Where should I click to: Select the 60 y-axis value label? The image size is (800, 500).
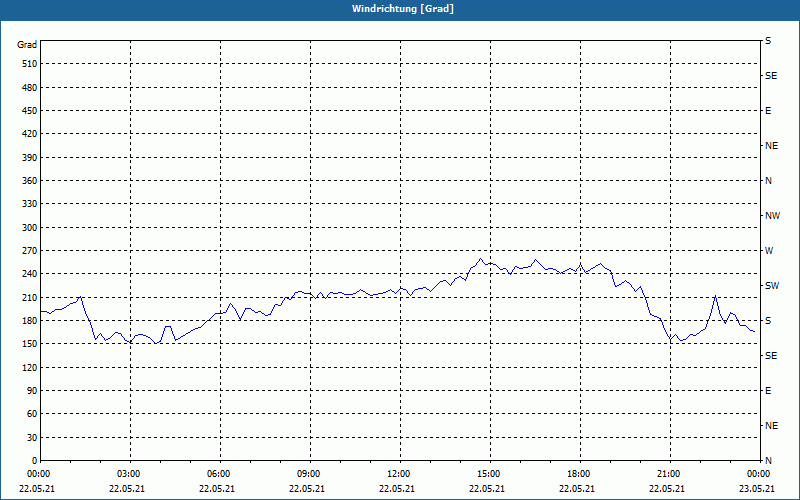pyautogui.click(x=32, y=414)
